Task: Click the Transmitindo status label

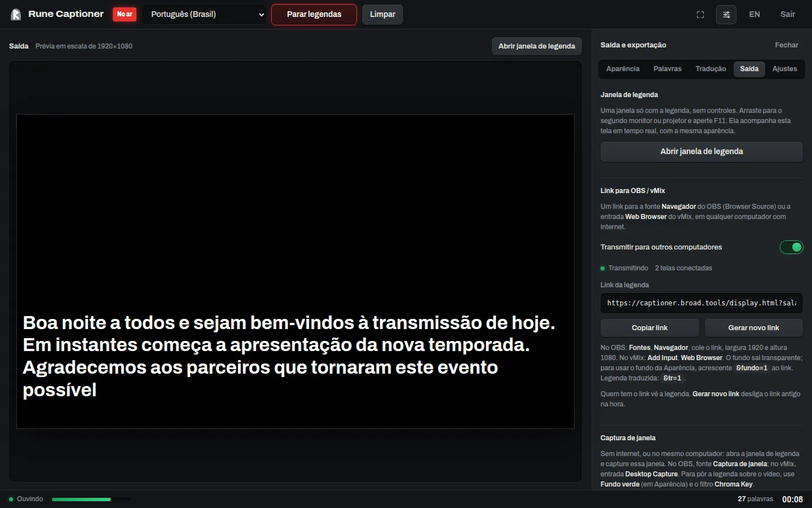Action: tap(628, 268)
